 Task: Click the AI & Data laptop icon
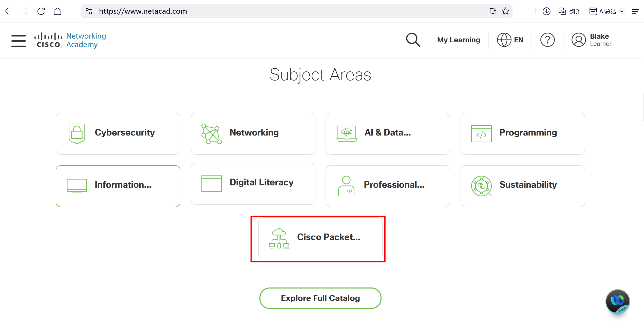pyautogui.click(x=347, y=133)
